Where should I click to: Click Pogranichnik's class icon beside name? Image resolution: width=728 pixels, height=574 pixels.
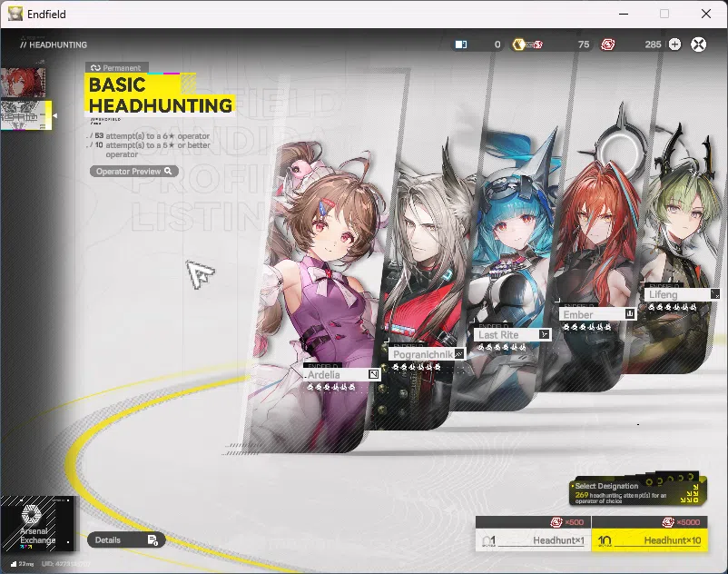tap(458, 354)
